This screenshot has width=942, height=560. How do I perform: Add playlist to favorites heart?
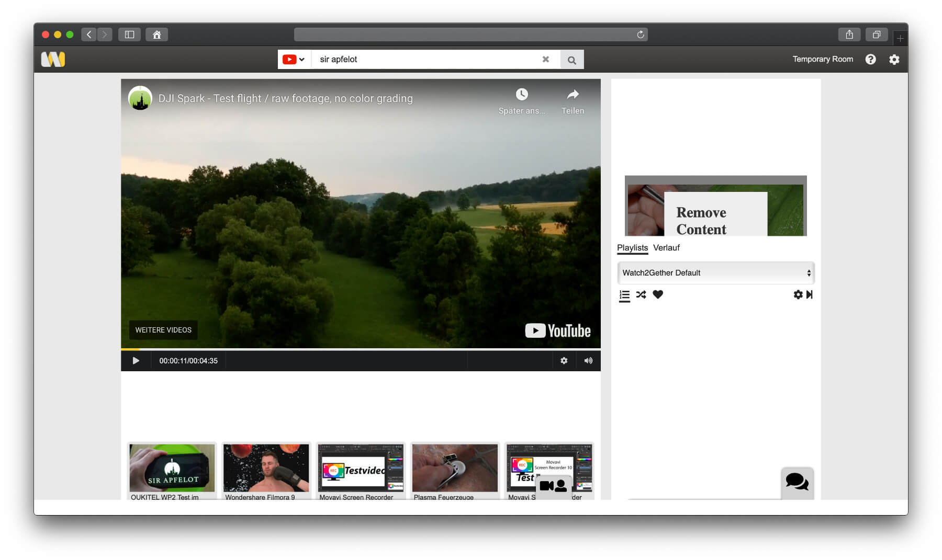tap(658, 295)
